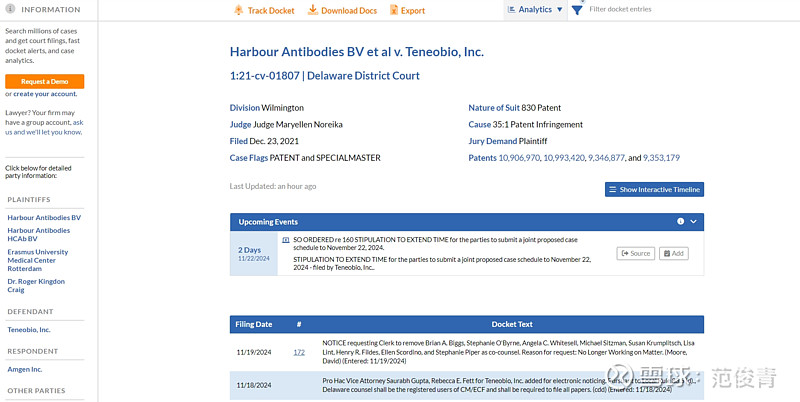This screenshot has width=800, height=402.
Task: Click the Judge label
Action: (240, 124)
